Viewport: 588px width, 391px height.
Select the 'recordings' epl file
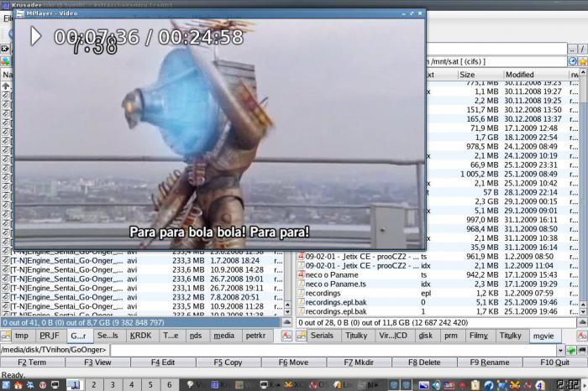(x=438, y=294)
